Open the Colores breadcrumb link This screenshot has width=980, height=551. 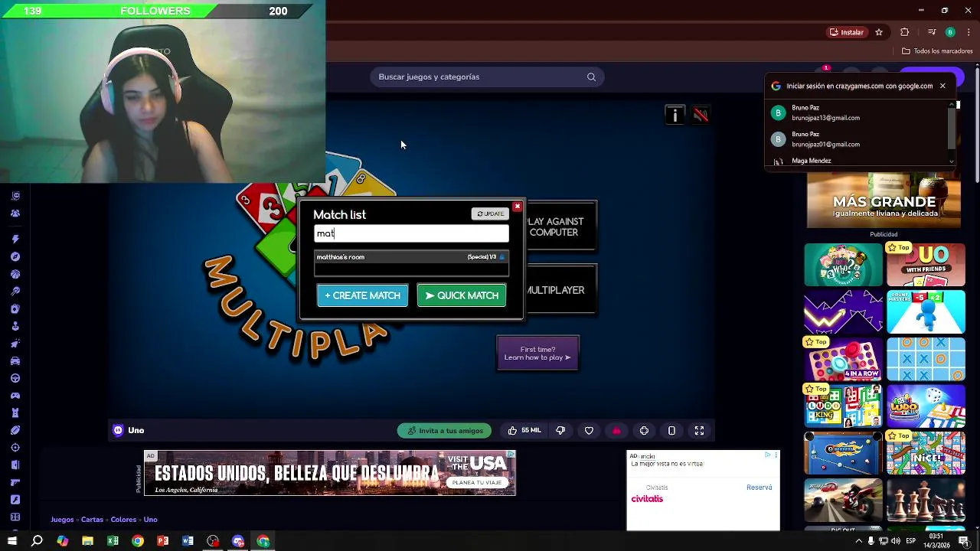click(x=123, y=520)
